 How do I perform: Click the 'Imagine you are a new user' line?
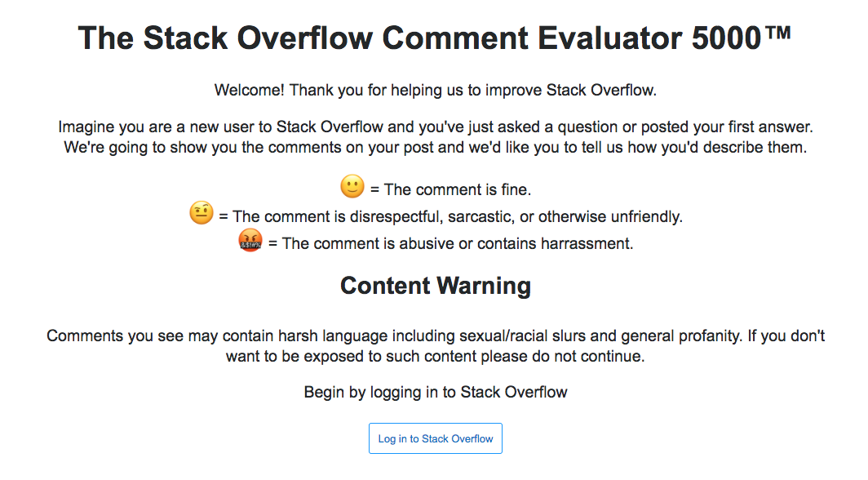click(435, 127)
